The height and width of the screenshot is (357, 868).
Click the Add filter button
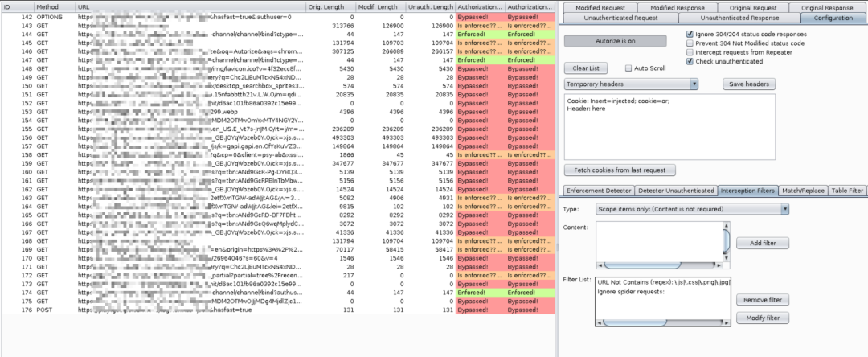762,244
